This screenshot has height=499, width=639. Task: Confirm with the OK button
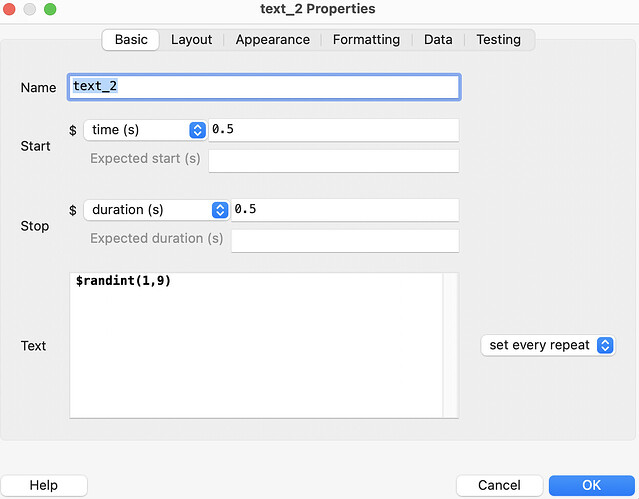point(591,485)
